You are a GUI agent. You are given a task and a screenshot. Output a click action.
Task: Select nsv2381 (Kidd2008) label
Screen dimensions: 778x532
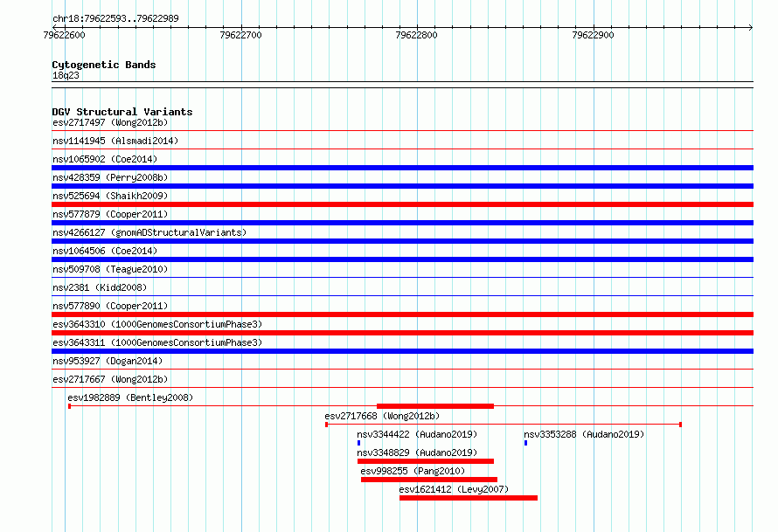[x=100, y=287]
